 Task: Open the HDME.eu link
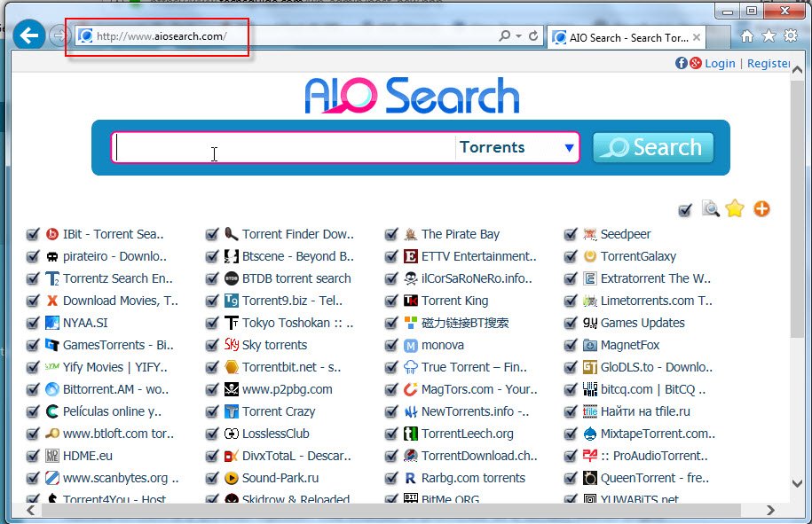(88, 456)
